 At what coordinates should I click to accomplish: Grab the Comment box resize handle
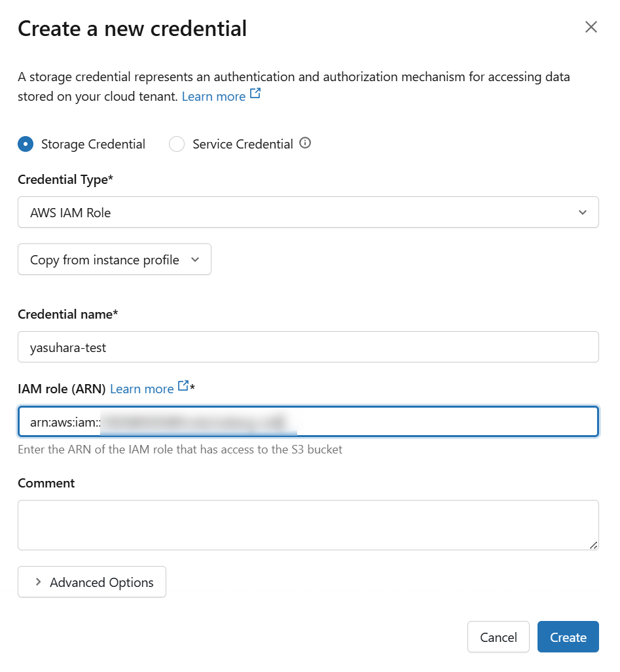(593, 544)
